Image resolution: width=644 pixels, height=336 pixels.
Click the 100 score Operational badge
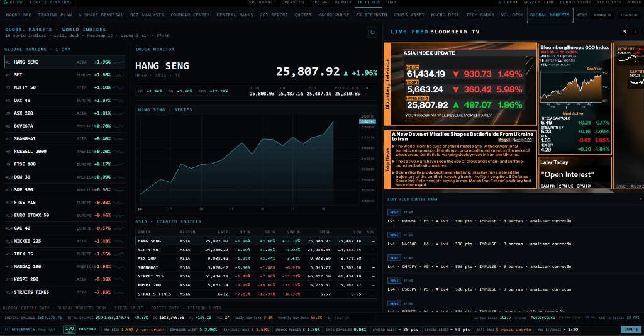coord(80,330)
